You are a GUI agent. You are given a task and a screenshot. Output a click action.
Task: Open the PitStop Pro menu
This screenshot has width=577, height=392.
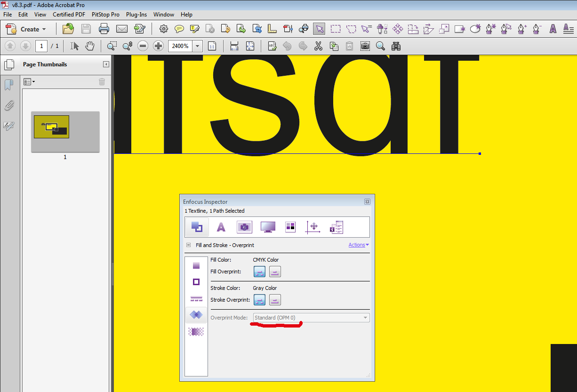[106, 15]
